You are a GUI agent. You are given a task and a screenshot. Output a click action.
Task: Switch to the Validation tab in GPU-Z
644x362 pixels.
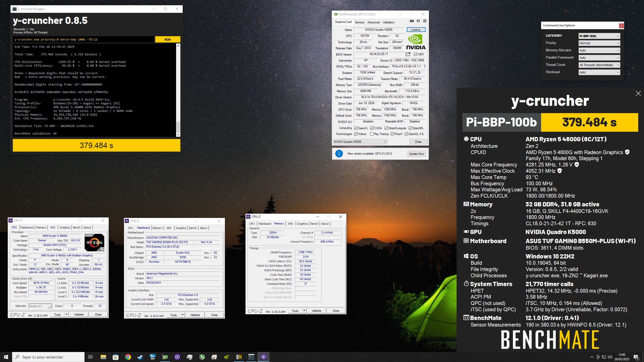388,22
